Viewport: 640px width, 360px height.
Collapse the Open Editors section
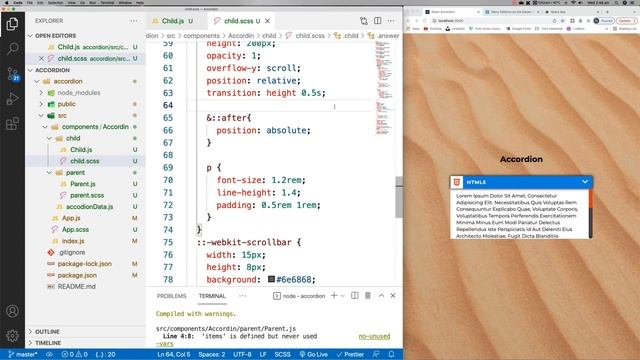(30, 36)
